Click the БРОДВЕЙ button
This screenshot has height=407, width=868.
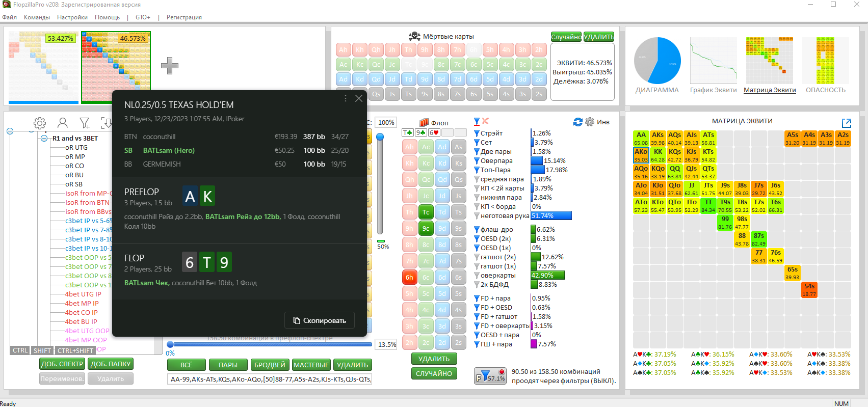point(270,365)
